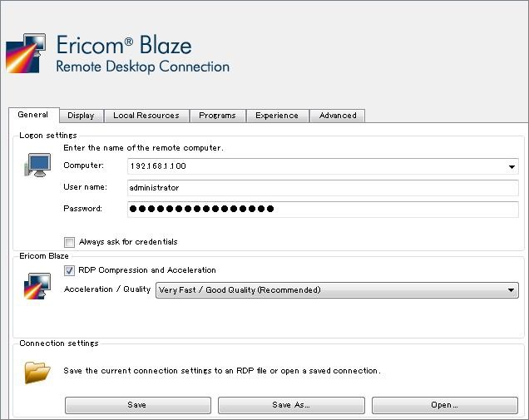Switch to the Display tab
The width and height of the screenshot is (529, 420).
pyautogui.click(x=81, y=116)
